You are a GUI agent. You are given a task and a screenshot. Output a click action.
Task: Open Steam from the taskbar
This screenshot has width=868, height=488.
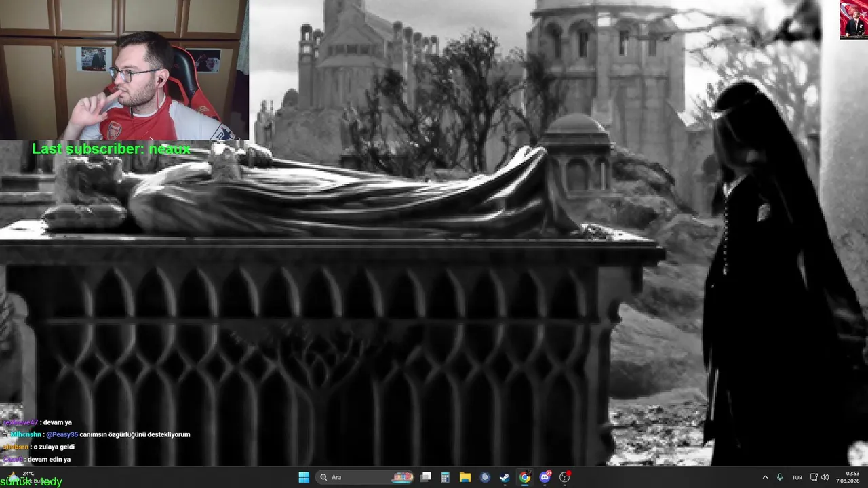(x=505, y=477)
